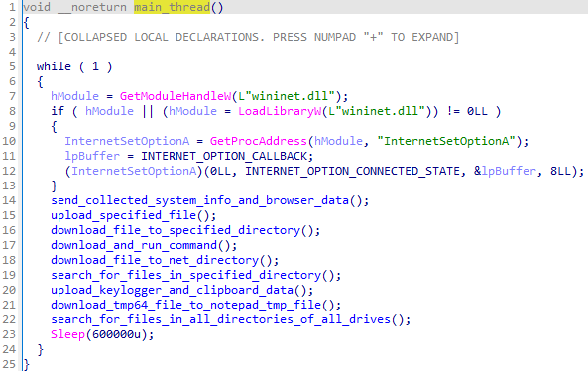
Task: Click L"wininet.dll" string on line 7
Action: click(287, 96)
